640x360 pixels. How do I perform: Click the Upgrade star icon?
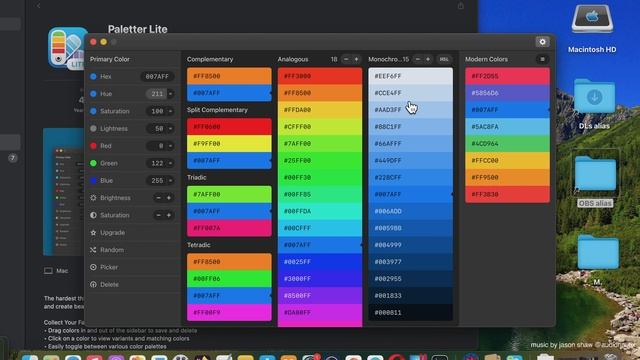point(93,233)
